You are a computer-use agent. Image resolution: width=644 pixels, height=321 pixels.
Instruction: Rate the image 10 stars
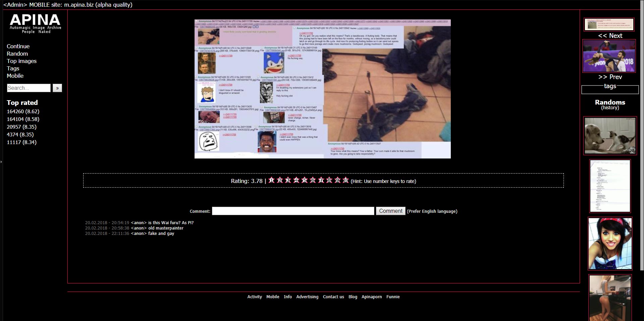346,180
